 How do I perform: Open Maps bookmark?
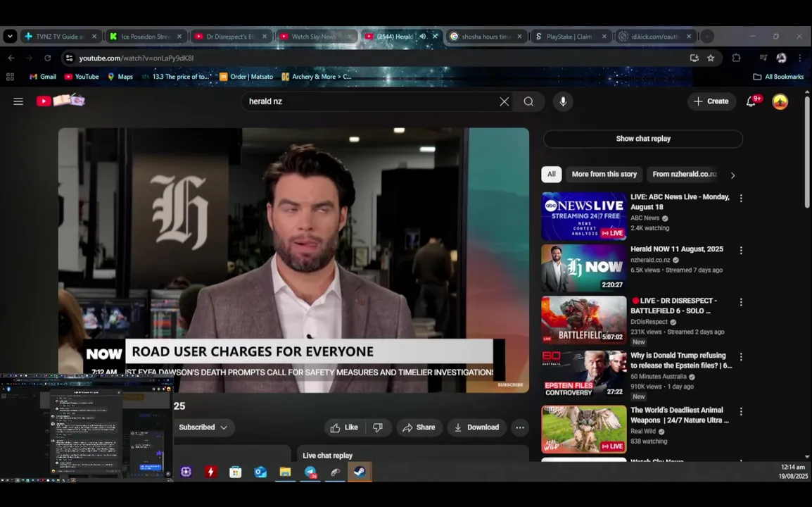[120, 77]
